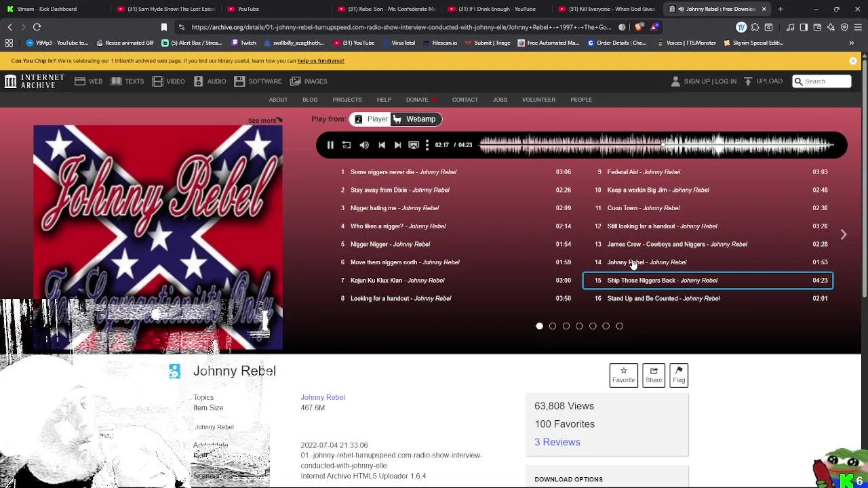Pause the audio playback
This screenshot has width=868, height=488.
[330, 145]
